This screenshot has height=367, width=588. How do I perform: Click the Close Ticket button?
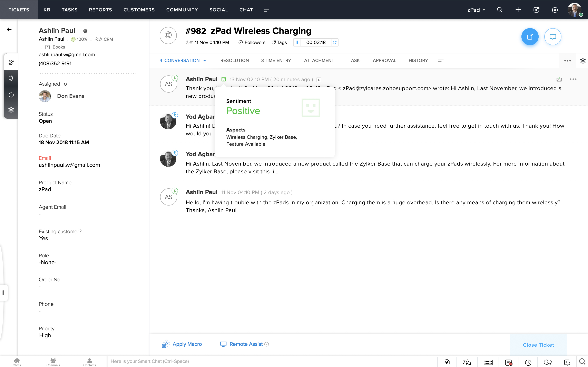[538, 345]
